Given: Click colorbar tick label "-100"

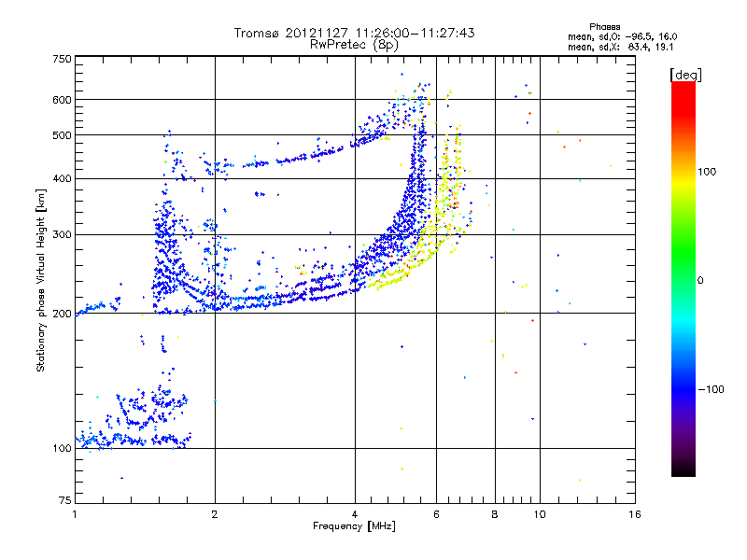Looking at the screenshot, I should (x=711, y=389).
